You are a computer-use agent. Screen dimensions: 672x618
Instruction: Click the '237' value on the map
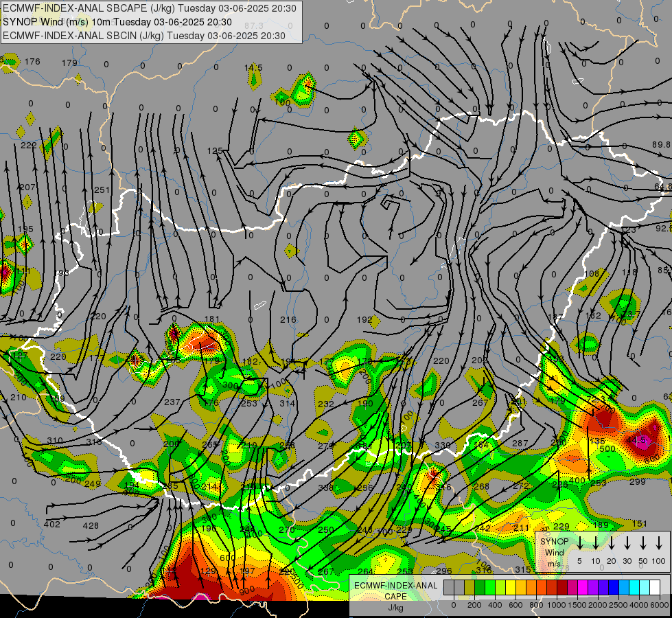click(172, 402)
